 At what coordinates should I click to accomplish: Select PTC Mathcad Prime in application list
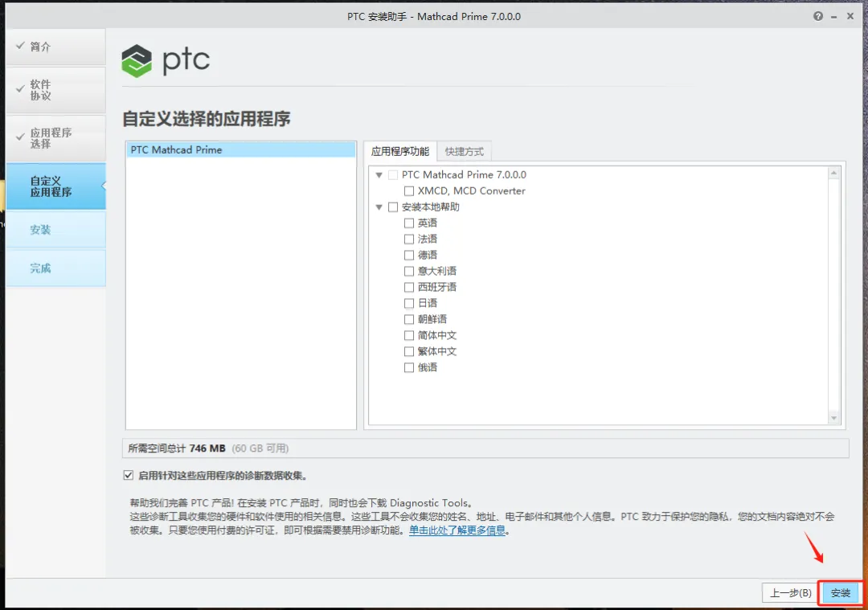tap(241, 150)
